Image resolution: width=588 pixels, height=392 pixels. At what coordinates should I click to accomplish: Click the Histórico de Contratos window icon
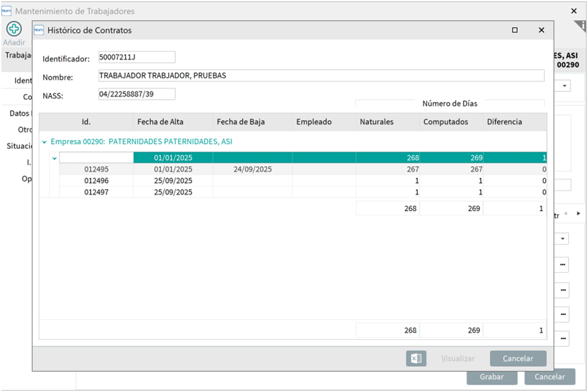(x=39, y=30)
